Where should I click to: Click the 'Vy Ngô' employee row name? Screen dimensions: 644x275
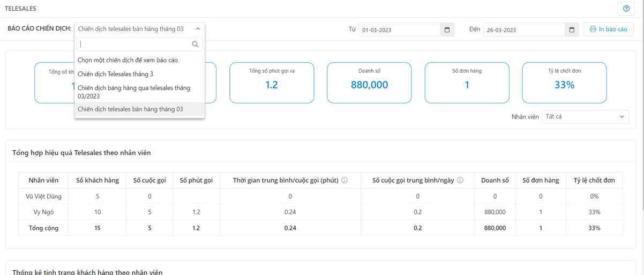tap(43, 212)
